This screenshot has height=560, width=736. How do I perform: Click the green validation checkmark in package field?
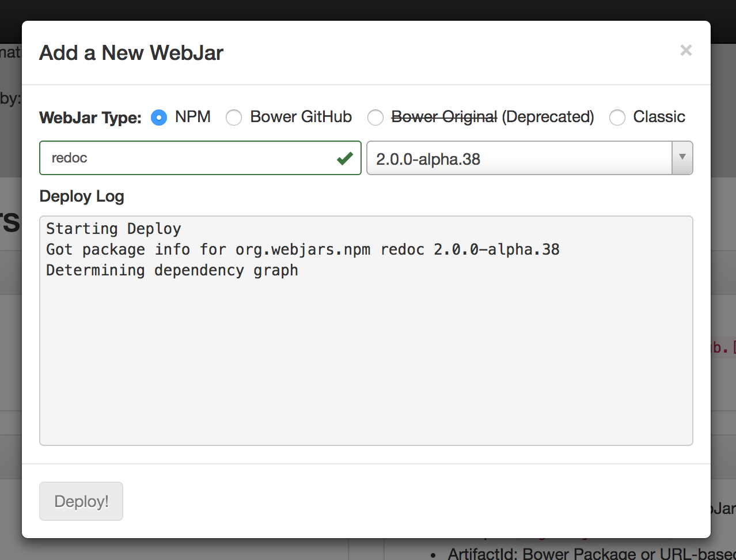[x=344, y=158]
